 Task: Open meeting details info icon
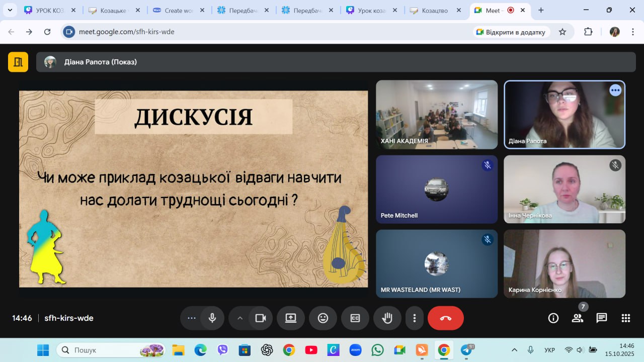(x=553, y=318)
